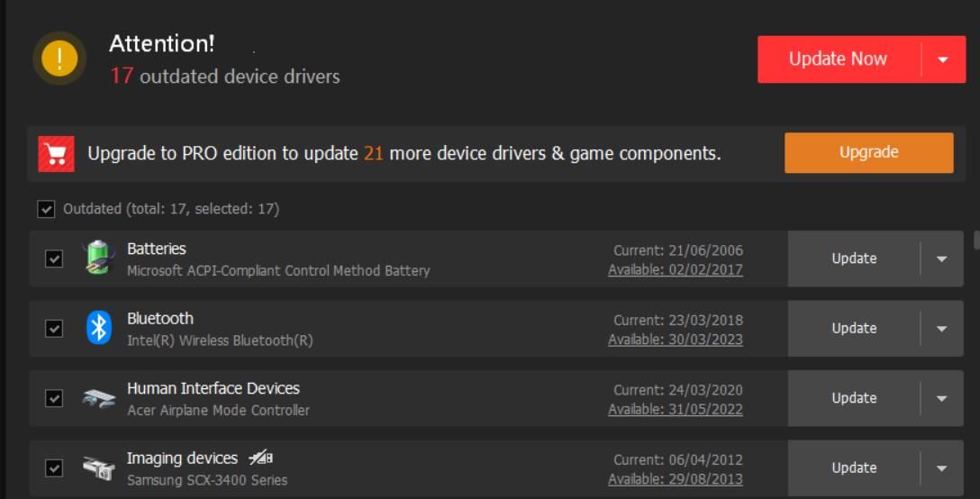Click the yellow attention warning icon

coord(59,59)
